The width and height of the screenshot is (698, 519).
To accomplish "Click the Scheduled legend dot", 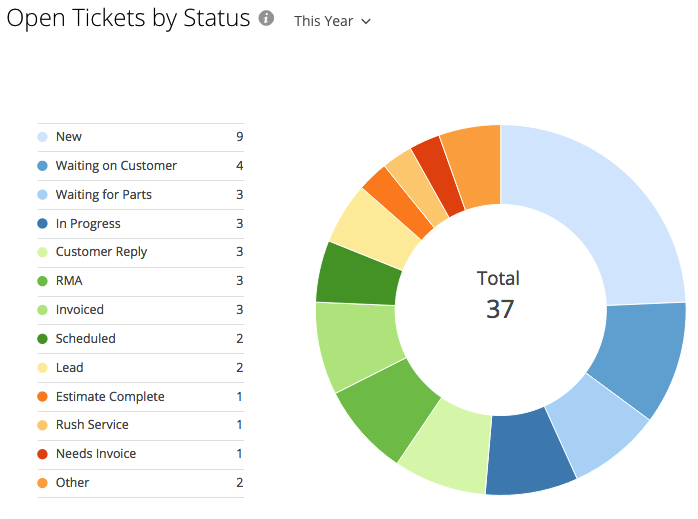I will (42, 339).
